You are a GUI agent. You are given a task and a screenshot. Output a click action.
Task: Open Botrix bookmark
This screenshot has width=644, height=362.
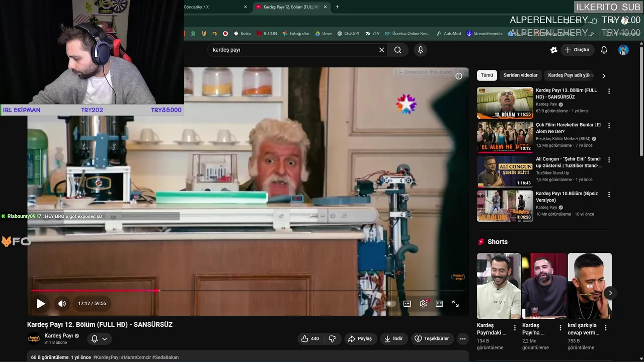[243, 34]
